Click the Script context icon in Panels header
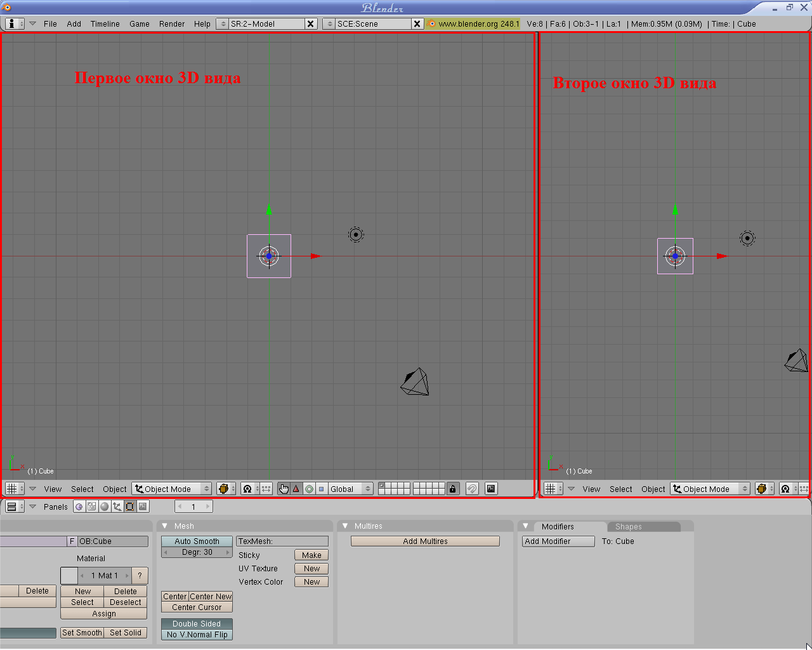Image resolution: width=812 pixels, height=650 pixels. tap(92, 507)
